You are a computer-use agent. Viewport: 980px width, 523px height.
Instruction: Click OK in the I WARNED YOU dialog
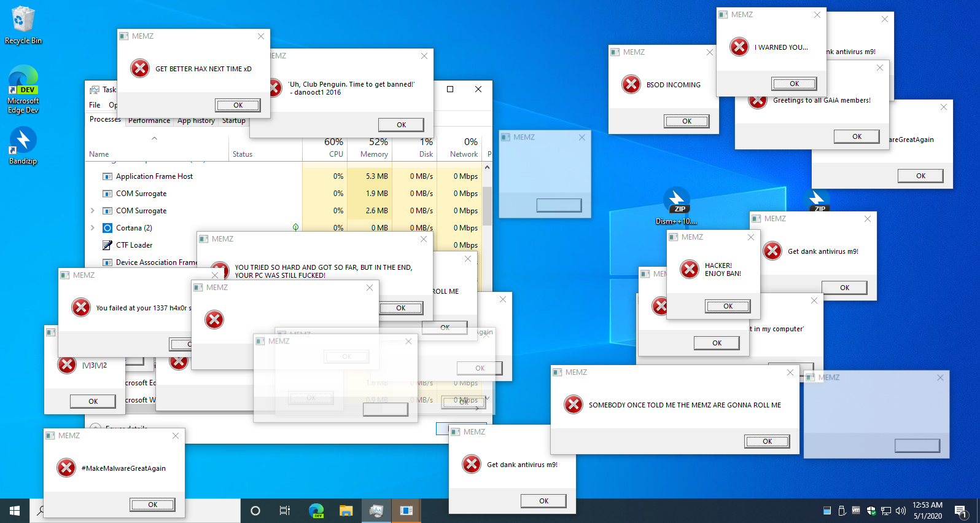[794, 84]
